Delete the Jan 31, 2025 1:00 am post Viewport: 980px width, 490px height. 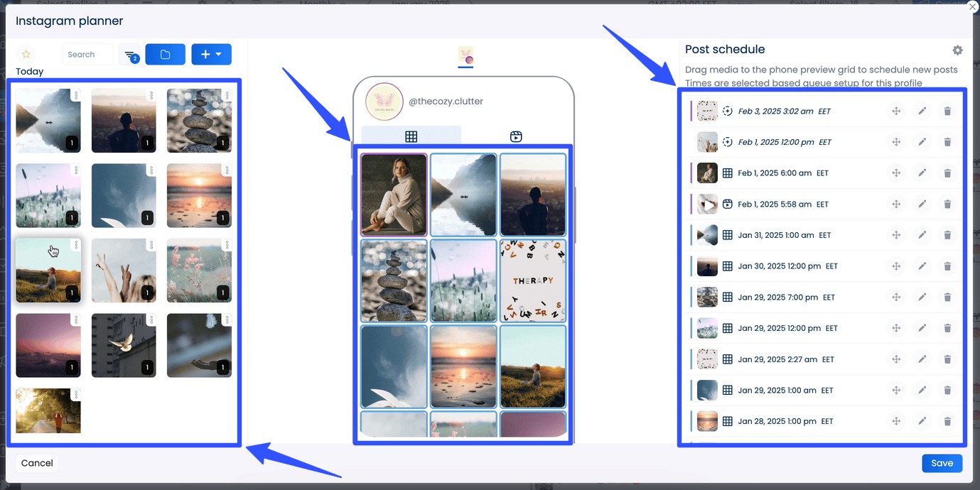click(x=947, y=235)
